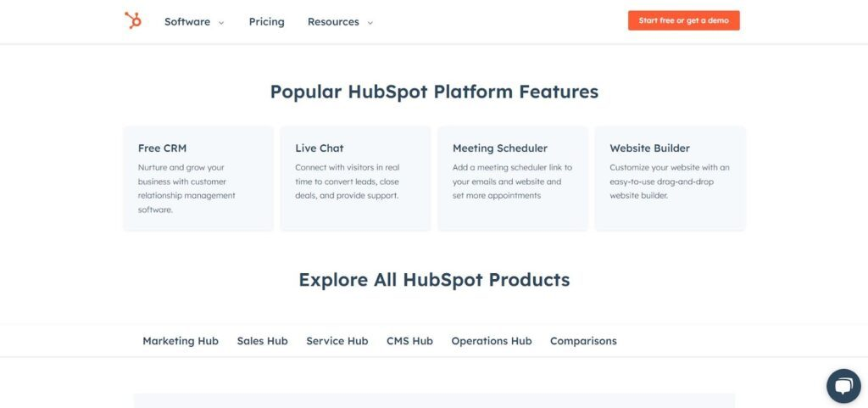Expand the Resources dropdown chevron
The height and width of the screenshot is (408, 868).
tap(370, 23)
